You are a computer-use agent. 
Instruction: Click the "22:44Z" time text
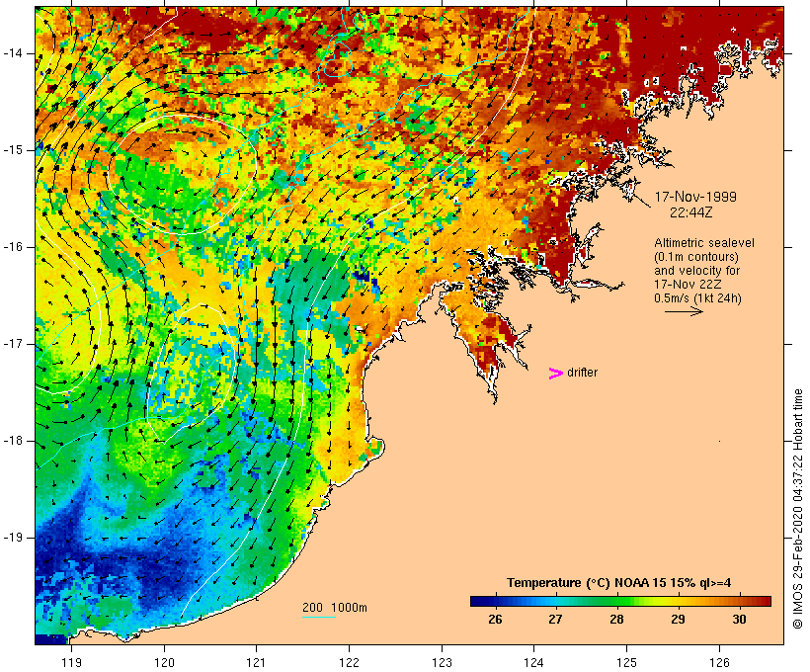pyautogui.click(x=691, y=212)
